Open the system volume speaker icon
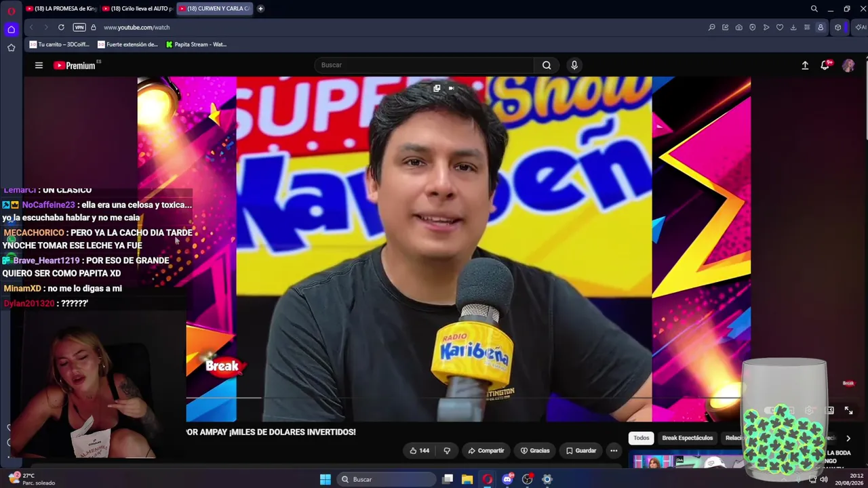Screen dimensions: 868x488 824,479
